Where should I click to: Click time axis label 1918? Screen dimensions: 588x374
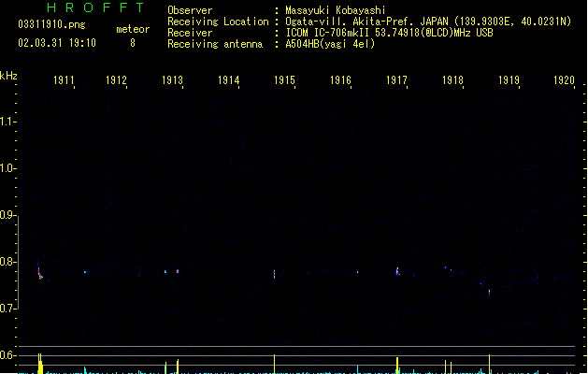click(x=452, y=80)
